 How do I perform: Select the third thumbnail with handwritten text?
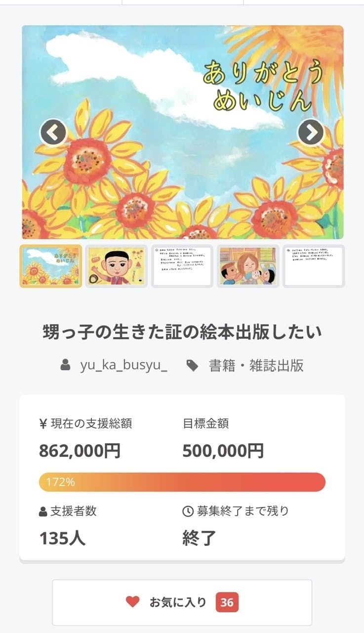point(182,266)
